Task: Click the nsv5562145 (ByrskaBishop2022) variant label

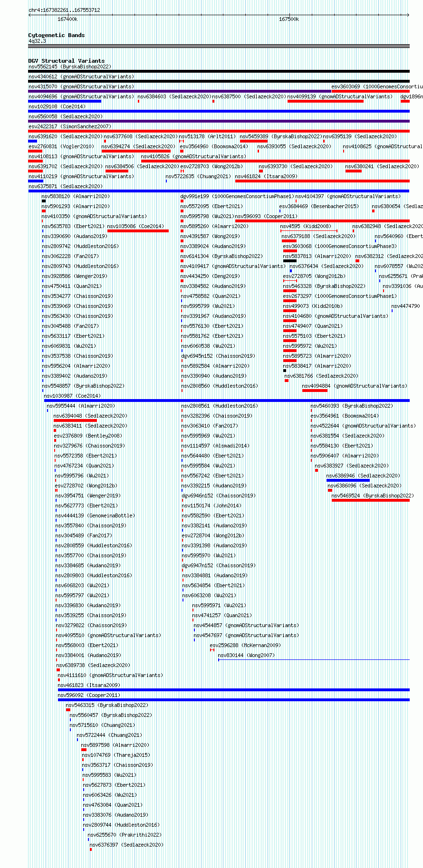Action: (x=70, y=67)
